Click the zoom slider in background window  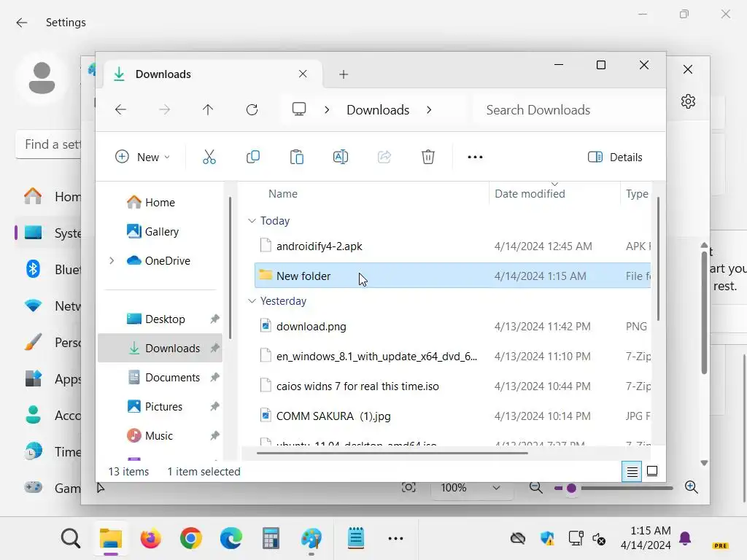(x=614, y=488)
